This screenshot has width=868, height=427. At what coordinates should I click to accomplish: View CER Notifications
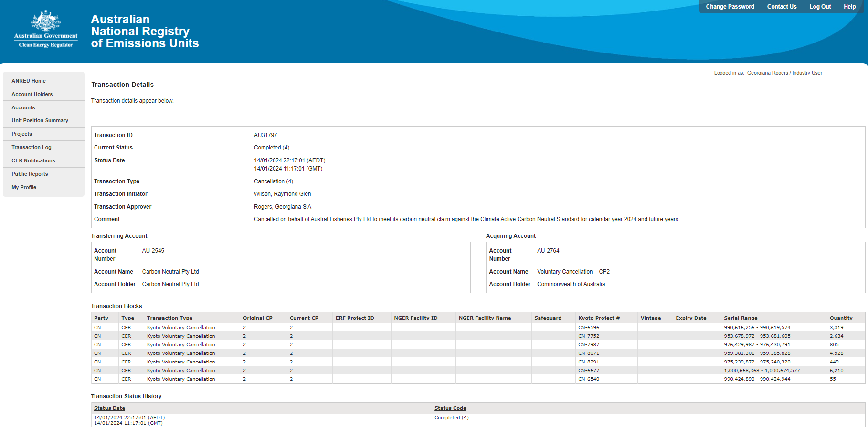33,160
